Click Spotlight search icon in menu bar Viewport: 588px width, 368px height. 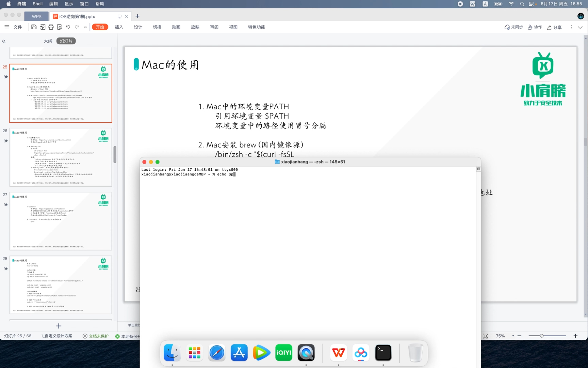coord(522,4)
